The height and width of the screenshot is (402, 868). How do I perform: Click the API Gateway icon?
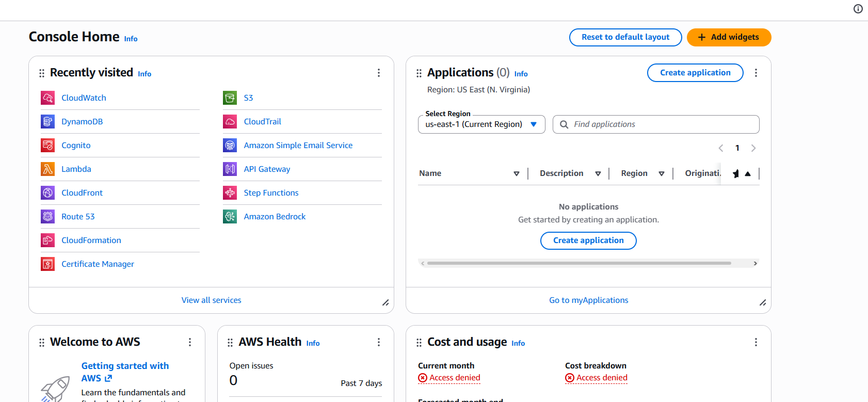coord(230,169)
